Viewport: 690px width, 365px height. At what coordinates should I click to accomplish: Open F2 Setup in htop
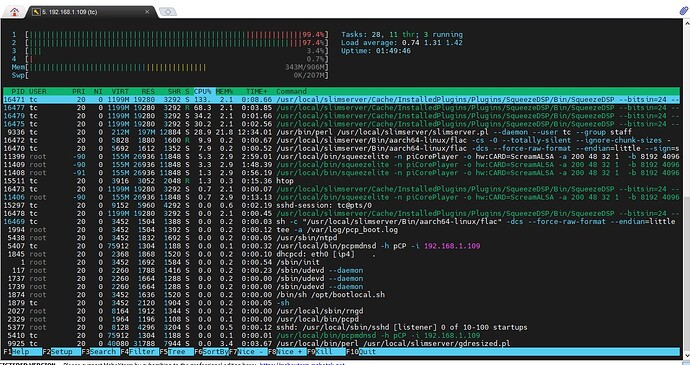point(62,352)
